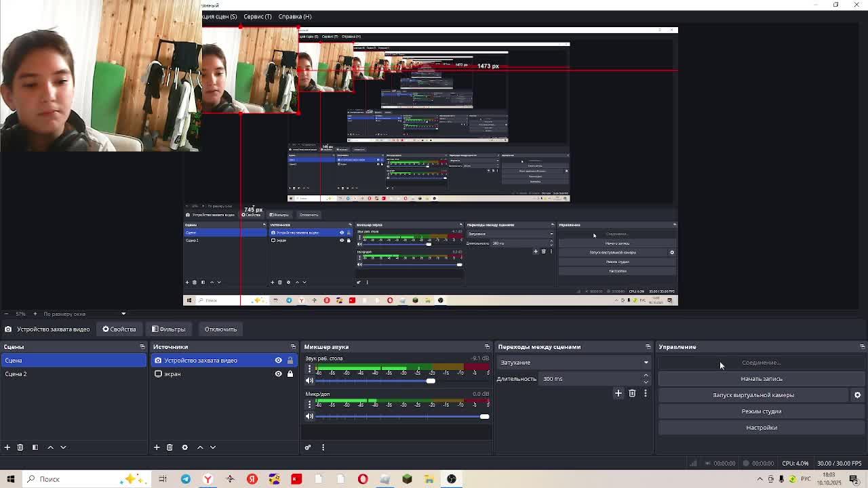Open the Затухание transition dropdown
The width and height of the screenshot is (868, 488).
[574, 363]
